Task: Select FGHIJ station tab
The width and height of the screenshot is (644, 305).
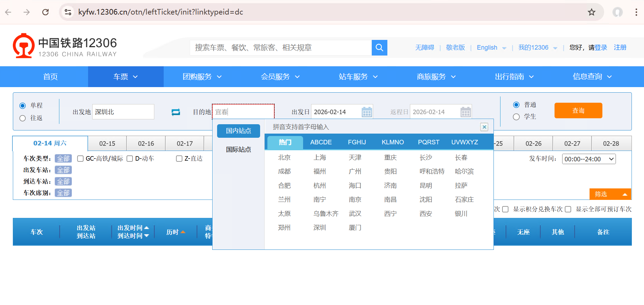Action: tap(357, 142)
